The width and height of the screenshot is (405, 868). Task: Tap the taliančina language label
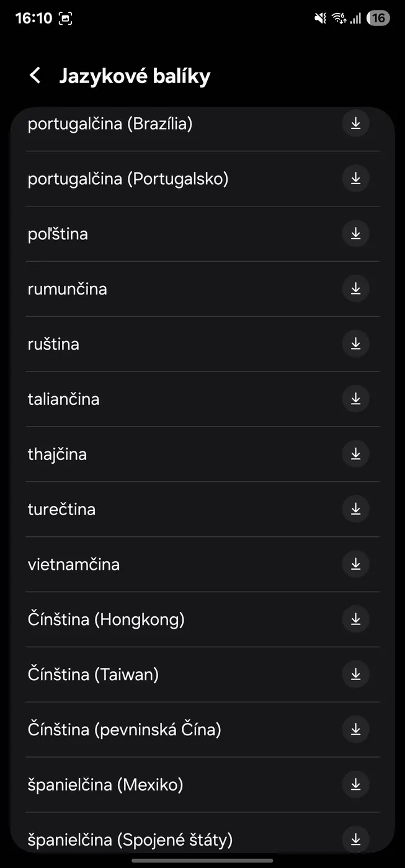tap(63, 399)
